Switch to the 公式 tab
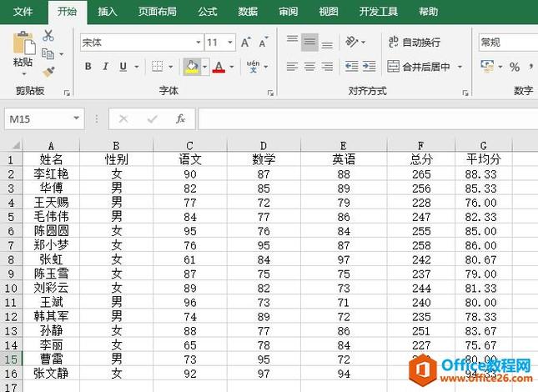 pos(208,12)
